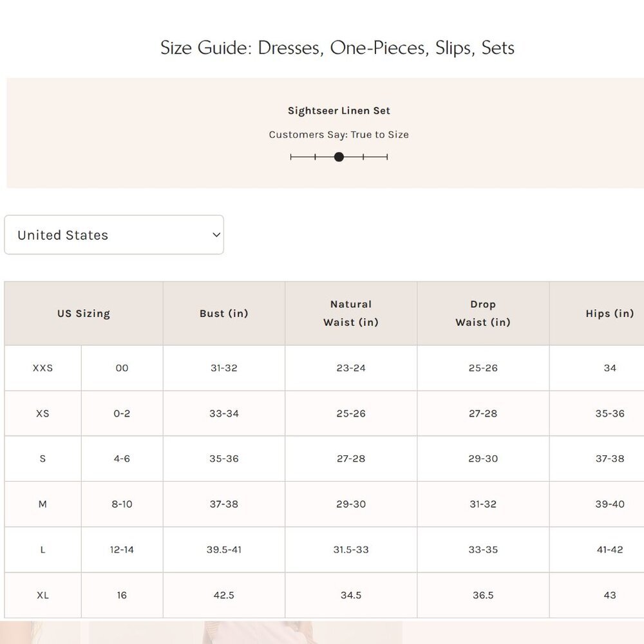The width and height of the screenshot is (644, 644).
Task: Click the 'Drop Waist (in)' header
Action: [x=483, y=314]
